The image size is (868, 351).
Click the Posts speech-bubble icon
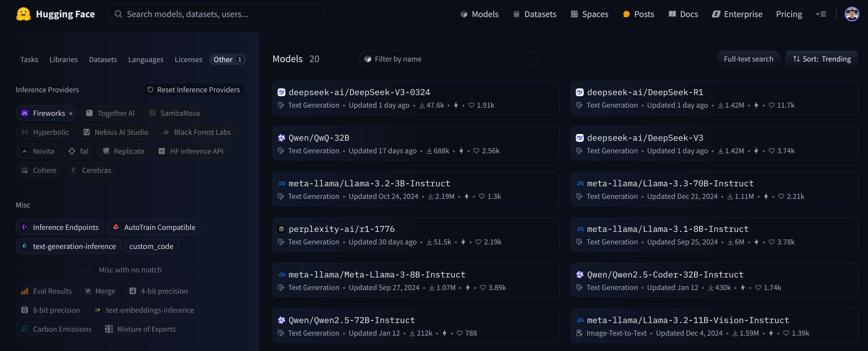tap(626, 14)
